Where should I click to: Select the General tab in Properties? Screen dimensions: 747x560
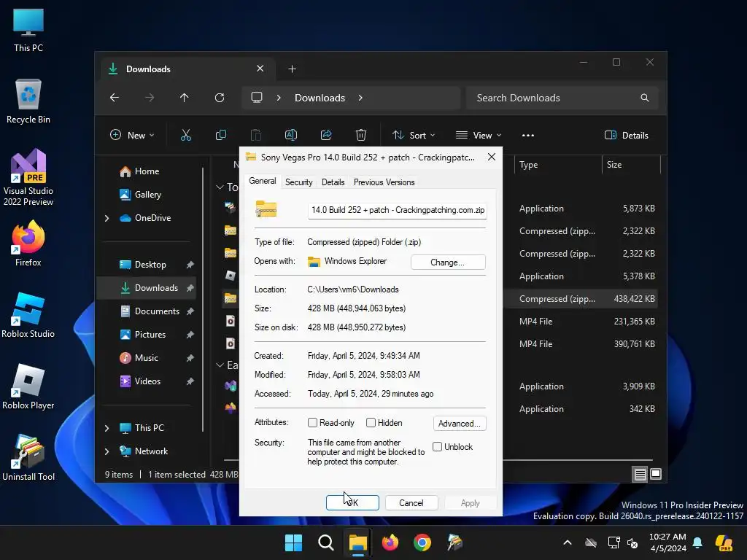point(263,181)
